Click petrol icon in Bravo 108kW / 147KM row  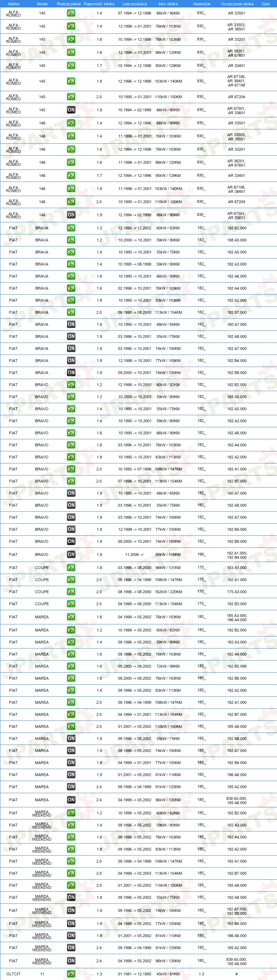pos(71,469)
